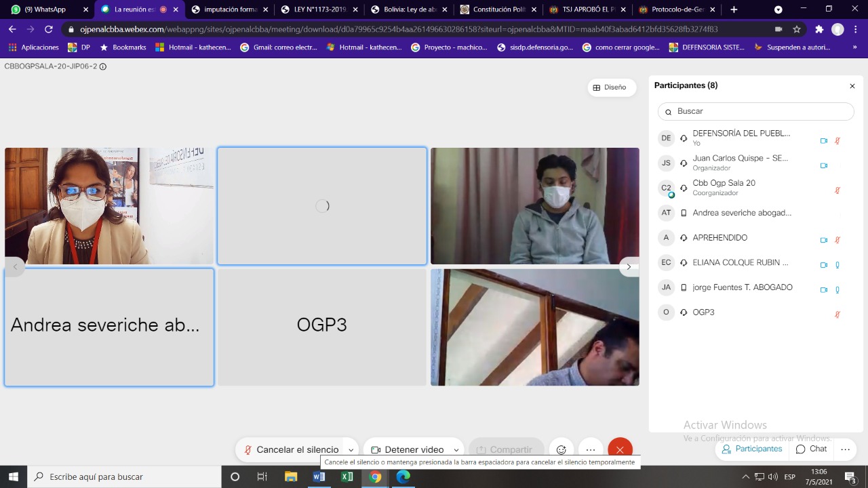
Task: Bookmark this page with star icon
Action: [797, 30]
